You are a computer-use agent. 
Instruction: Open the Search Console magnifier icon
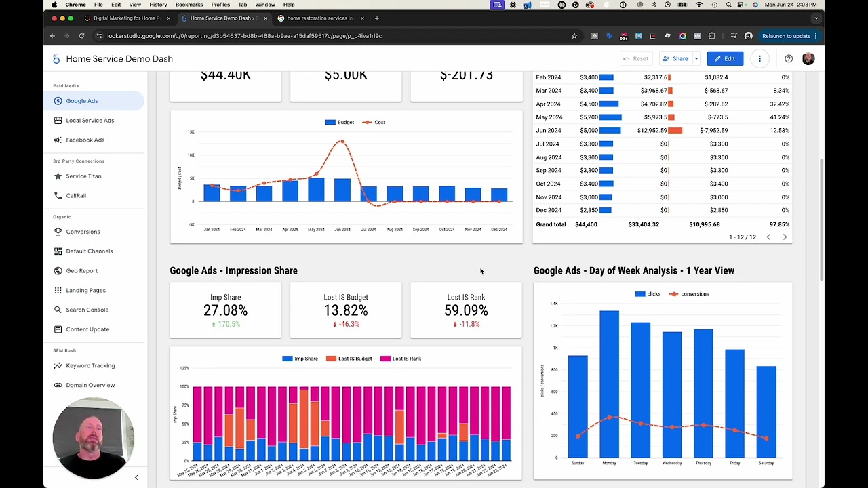click(x=59, y=310)
